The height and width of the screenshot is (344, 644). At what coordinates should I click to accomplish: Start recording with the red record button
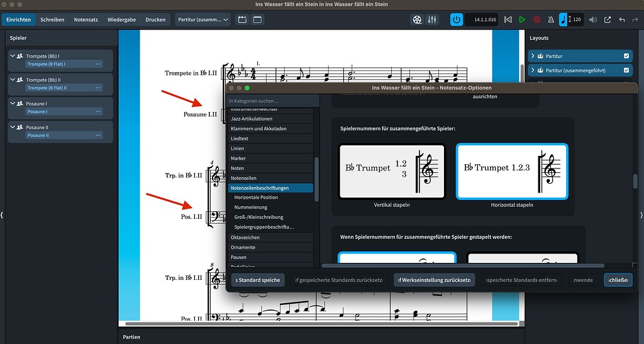click(536, 19)
